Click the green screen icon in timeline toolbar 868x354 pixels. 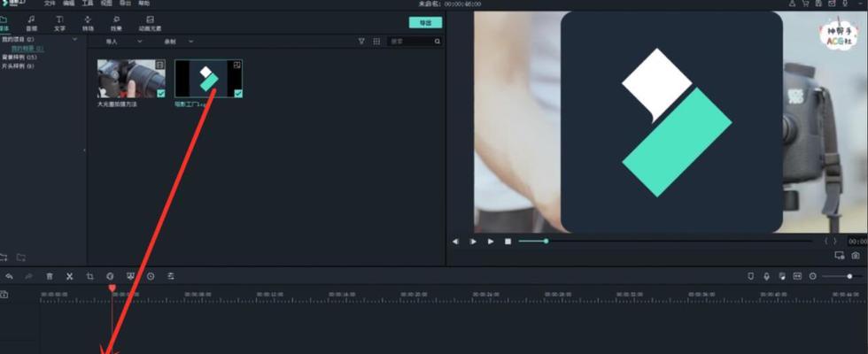(131, 276)
